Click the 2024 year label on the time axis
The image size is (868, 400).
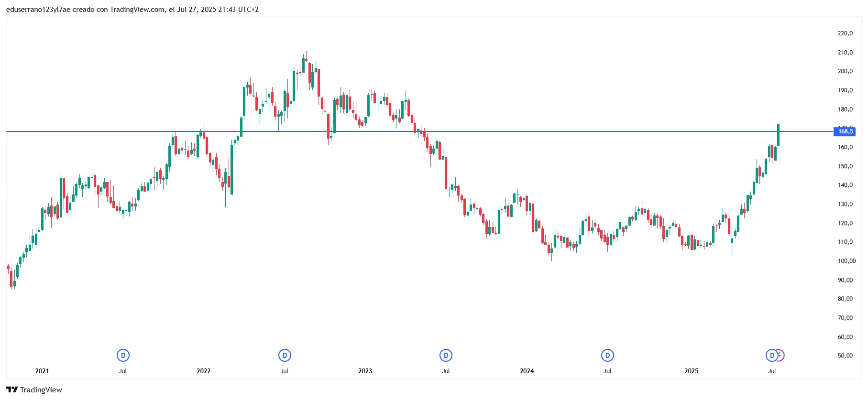click(x=527, y=371)
